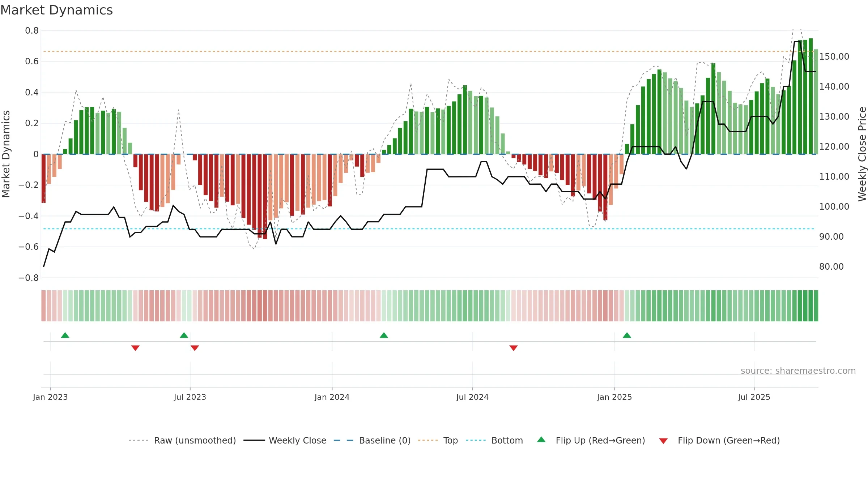Click the 100.00 right-axis price label
The width and height of the screenshot is (868, 488).
[x=834, y=206]
